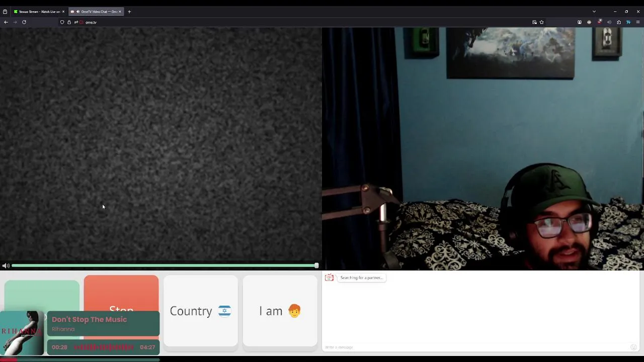Click the blue 7TV extension icon

[628, 22]
